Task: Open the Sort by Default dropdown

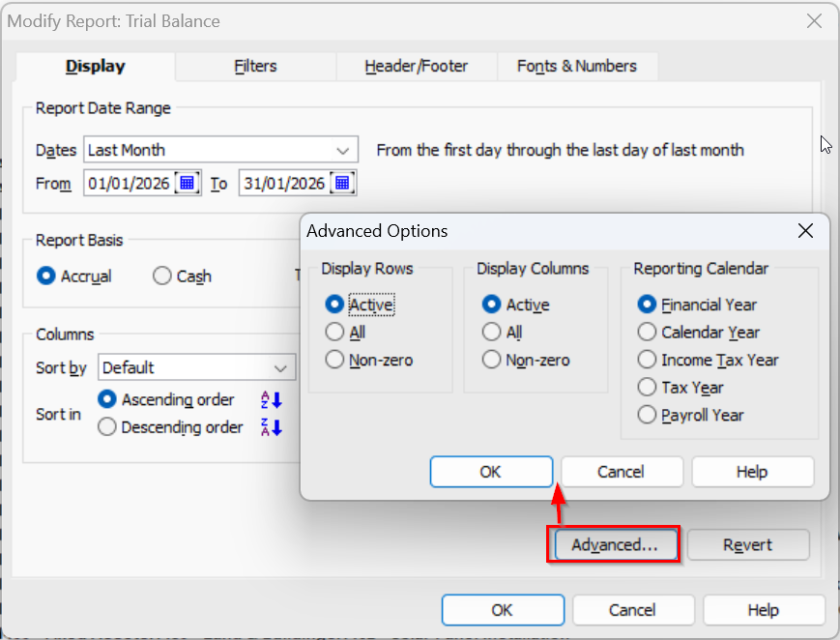Action: coord(196,367)
